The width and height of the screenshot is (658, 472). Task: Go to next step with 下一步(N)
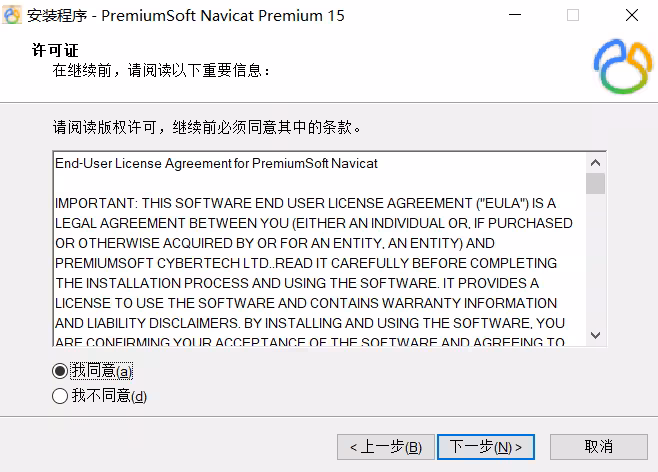pos(486,447)
